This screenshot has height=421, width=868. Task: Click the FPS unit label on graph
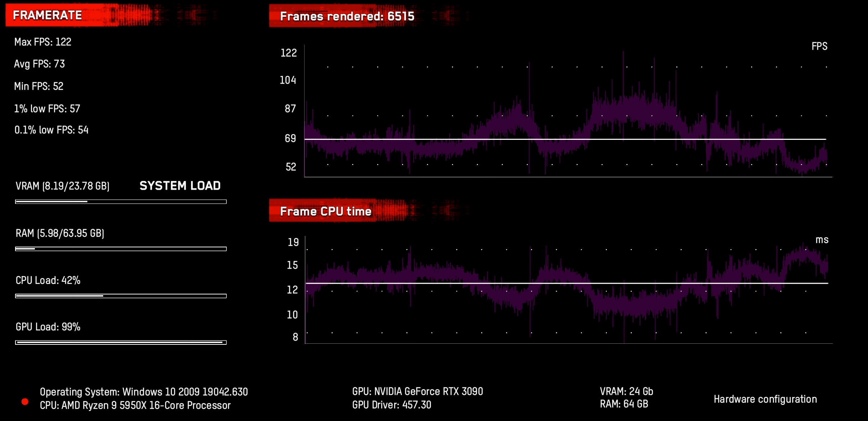pos(819,46)
